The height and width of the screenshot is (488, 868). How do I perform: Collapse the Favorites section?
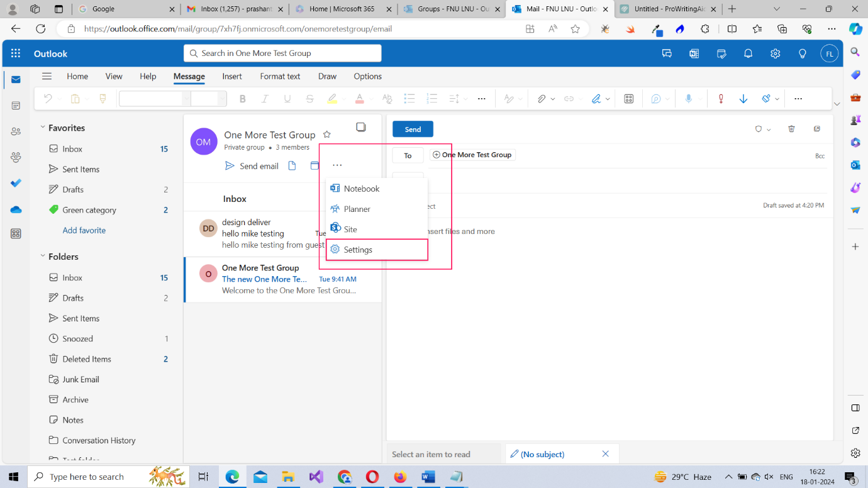coord(43,127)
